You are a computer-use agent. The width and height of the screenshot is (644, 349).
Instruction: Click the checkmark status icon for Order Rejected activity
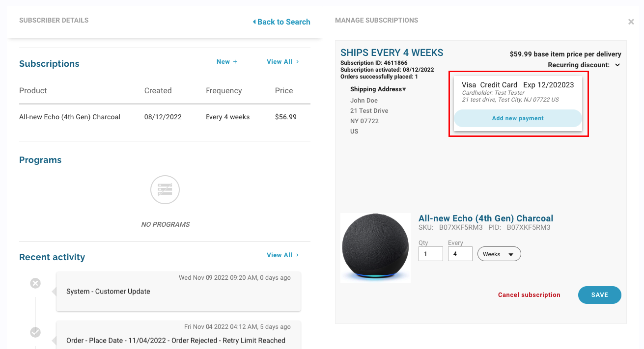coord(35,332)
